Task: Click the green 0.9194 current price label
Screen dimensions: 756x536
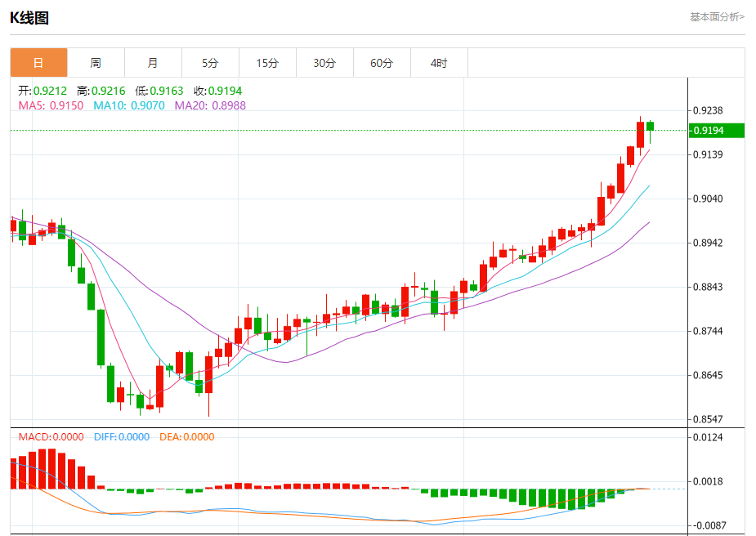Action: 717,131
